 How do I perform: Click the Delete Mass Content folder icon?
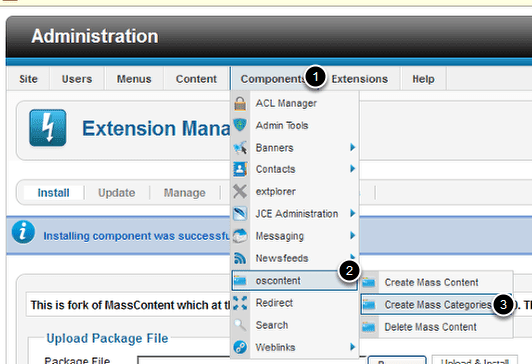[x=369, y=327]
